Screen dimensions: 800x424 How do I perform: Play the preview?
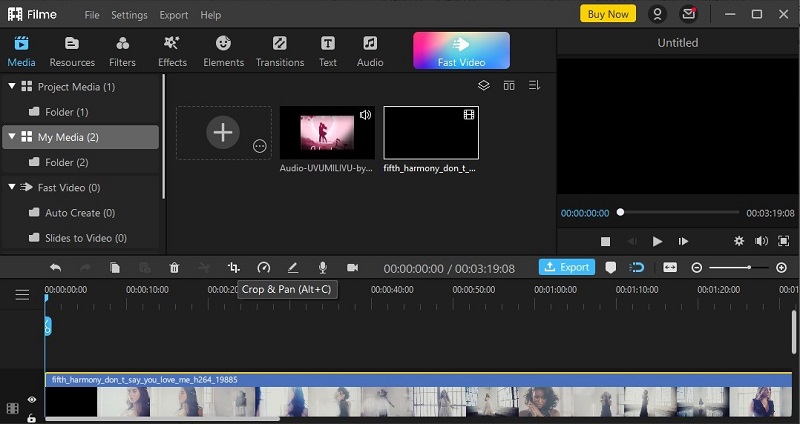[x=657, y=241]
